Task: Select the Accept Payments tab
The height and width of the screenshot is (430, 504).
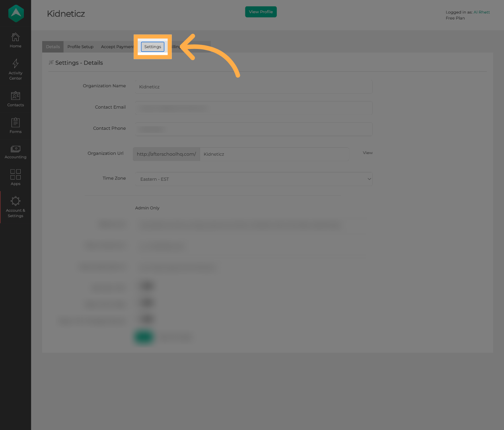Action: 117,47
